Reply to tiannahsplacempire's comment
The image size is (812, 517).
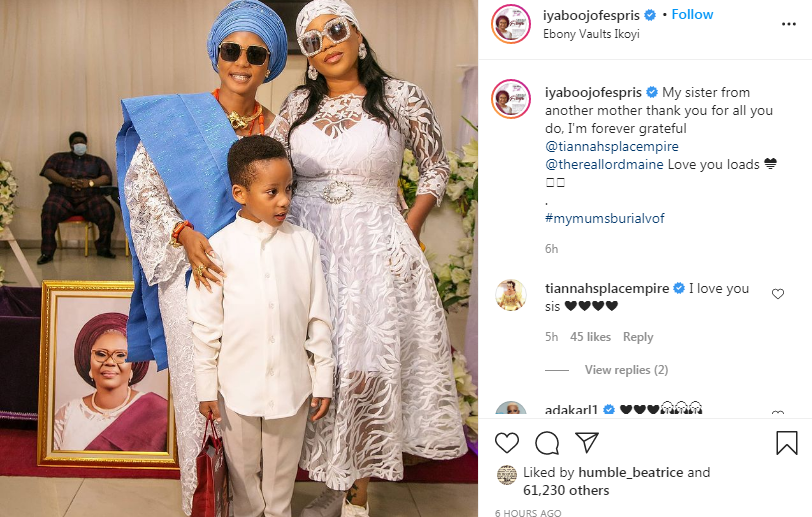[x=638, y=337]
